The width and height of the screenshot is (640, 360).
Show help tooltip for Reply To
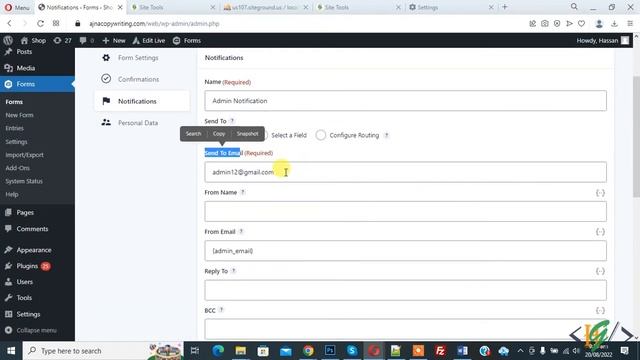point(233,271)
